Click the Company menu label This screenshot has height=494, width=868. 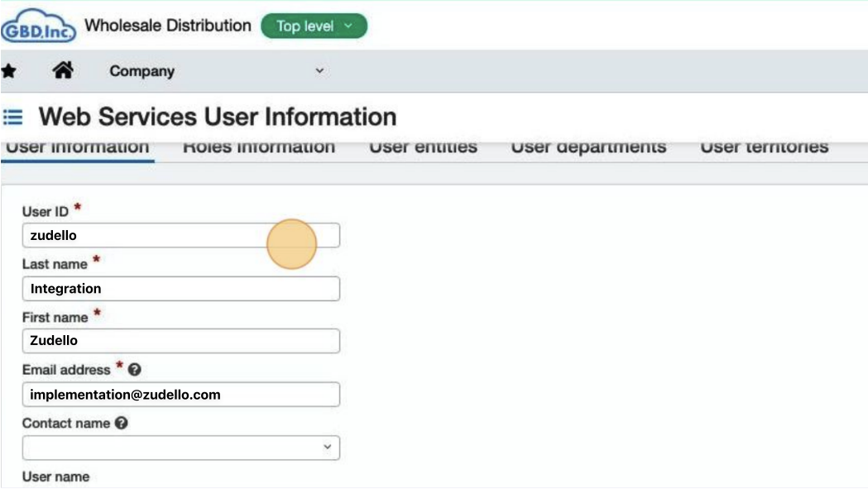[141, 72]
